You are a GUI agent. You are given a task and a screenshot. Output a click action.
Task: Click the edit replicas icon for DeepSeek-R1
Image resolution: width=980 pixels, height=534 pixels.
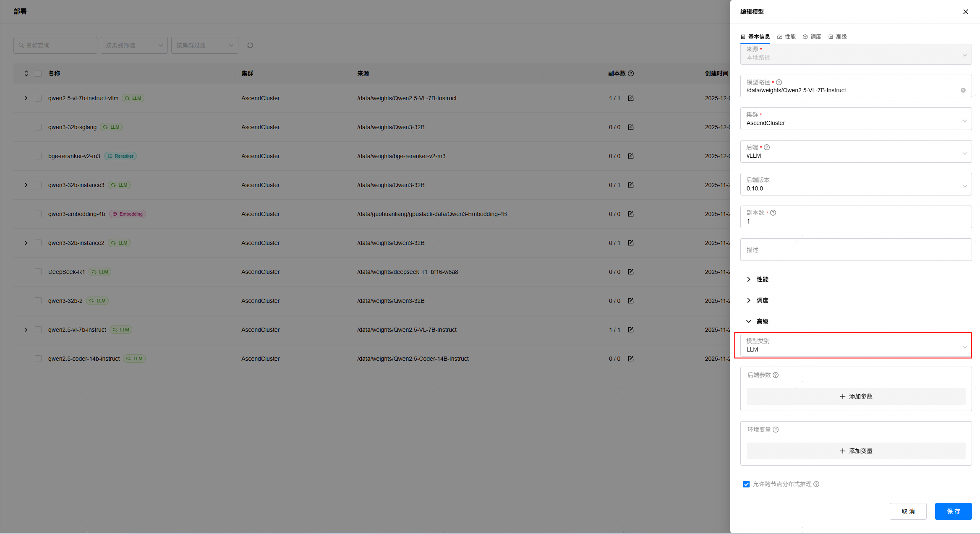[x=630, y=272]
